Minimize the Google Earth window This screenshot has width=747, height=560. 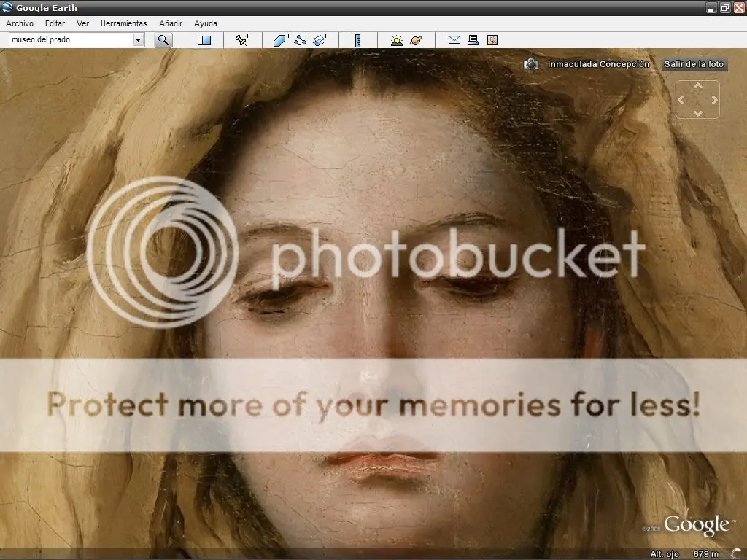711,7
